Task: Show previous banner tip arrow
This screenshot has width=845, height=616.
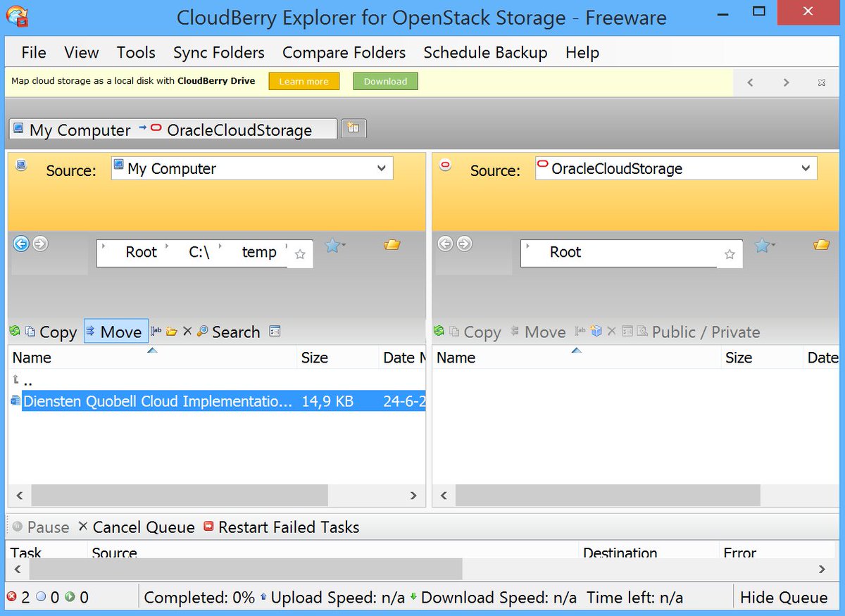Action: [x=751, y=83]
